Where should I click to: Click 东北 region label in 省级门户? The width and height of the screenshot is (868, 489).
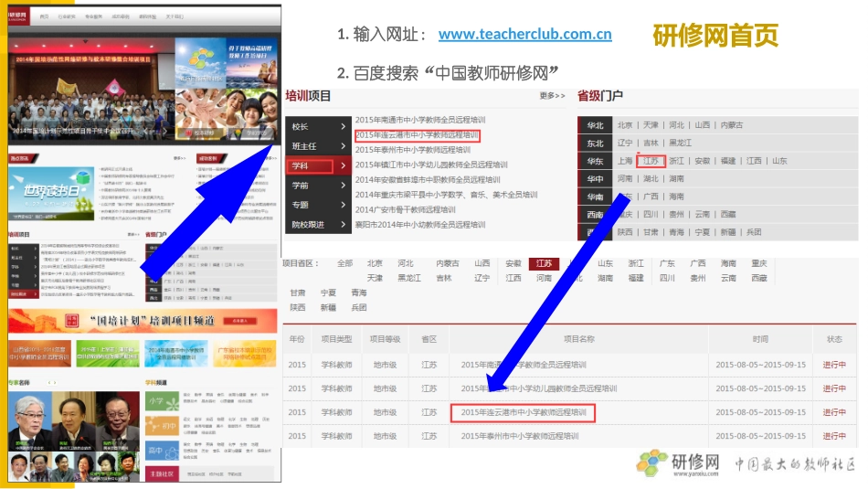coord(595,144)
